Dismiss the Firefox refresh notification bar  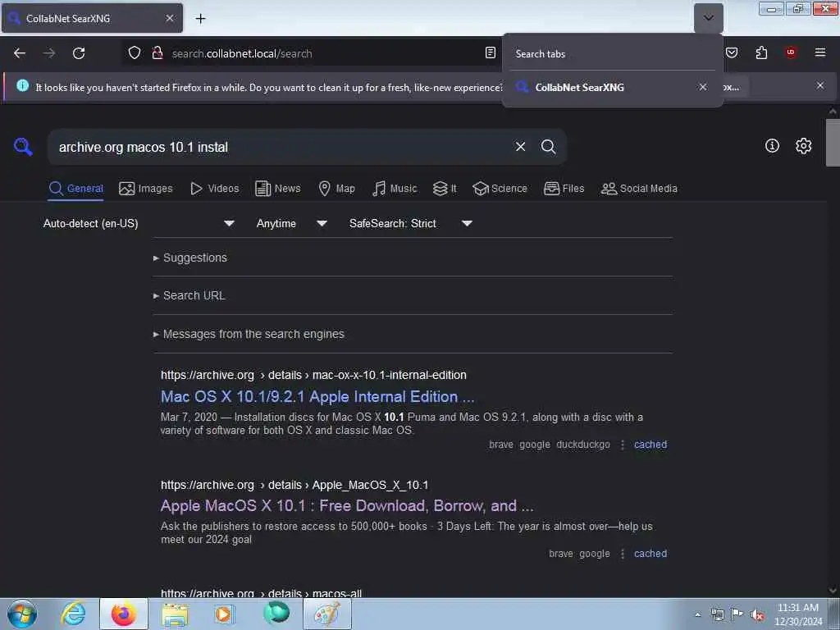pyautogui.click(x=820, y=85)
